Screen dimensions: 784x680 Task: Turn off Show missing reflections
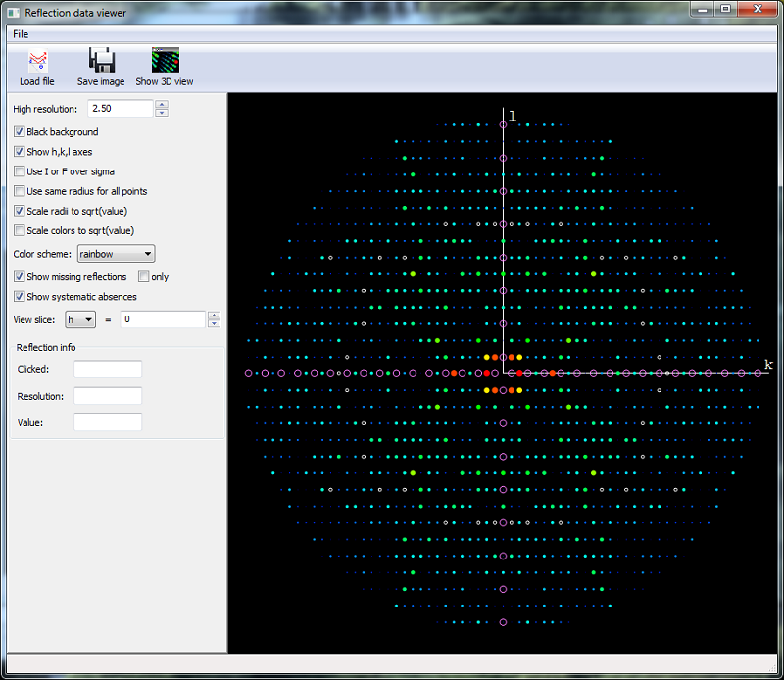coord(19,276)
